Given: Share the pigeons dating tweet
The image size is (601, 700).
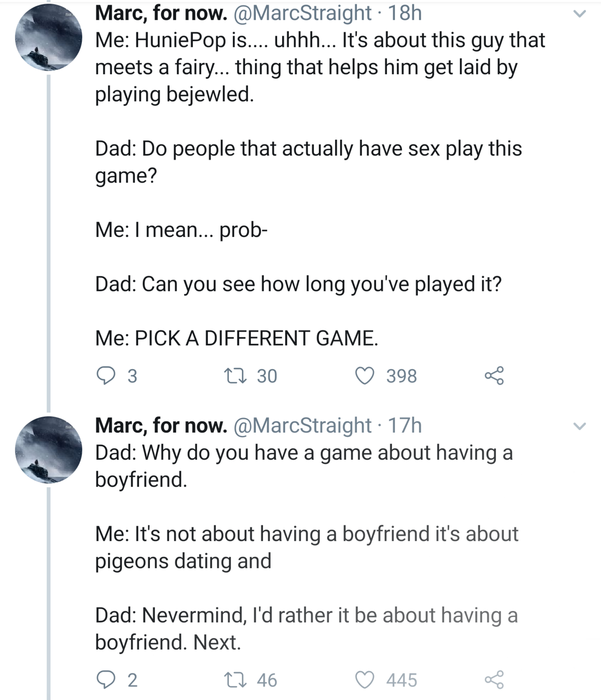Looking at the screenshot, I should point(494,680).
